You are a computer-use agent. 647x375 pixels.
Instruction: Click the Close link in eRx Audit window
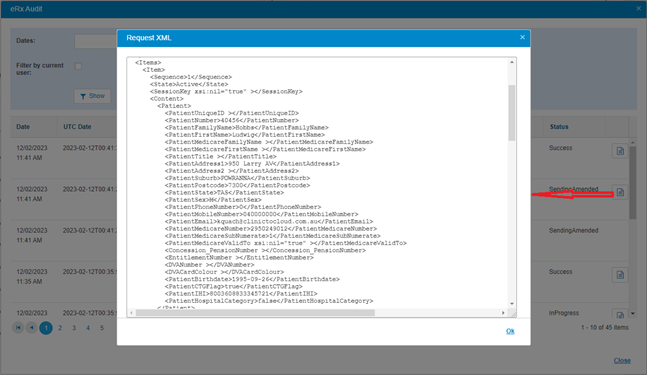622,360
